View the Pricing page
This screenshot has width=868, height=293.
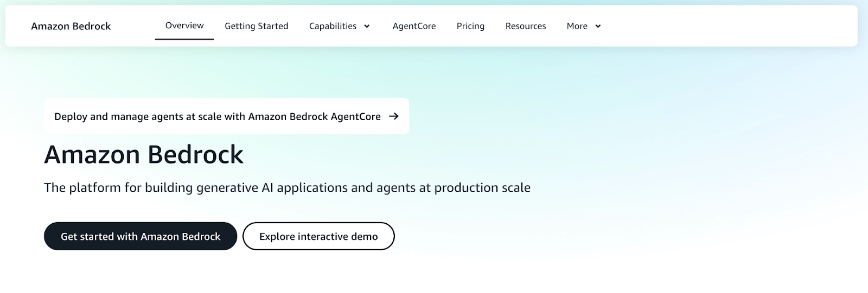(x=470, y=26)
